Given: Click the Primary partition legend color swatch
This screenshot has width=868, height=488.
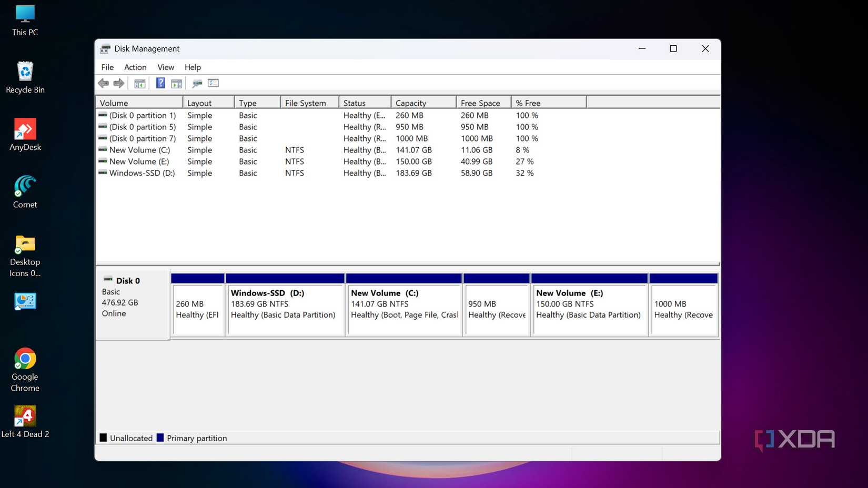Looking at the screenshot, I should point(160,438).
